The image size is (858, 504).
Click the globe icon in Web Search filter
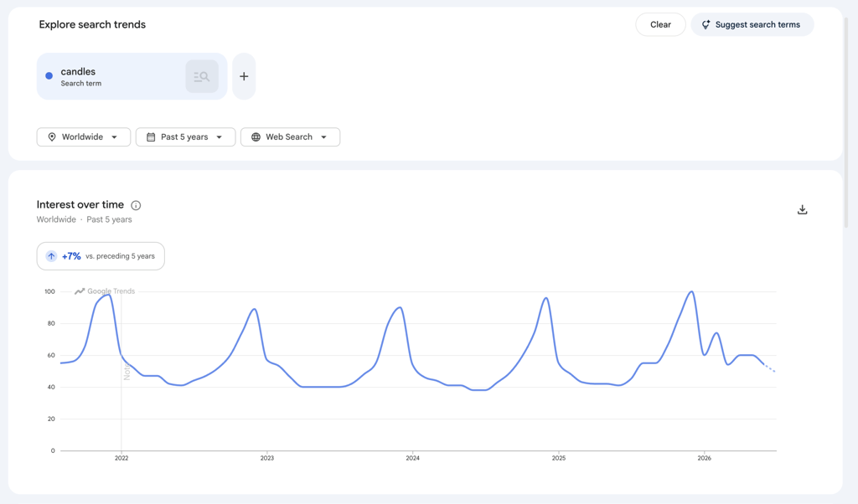coord(256,136)
